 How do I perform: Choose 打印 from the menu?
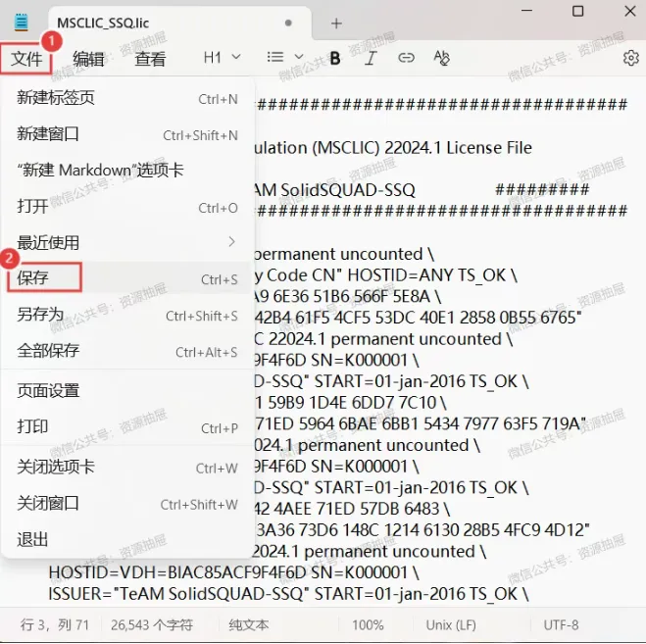(x=126, y=426)
